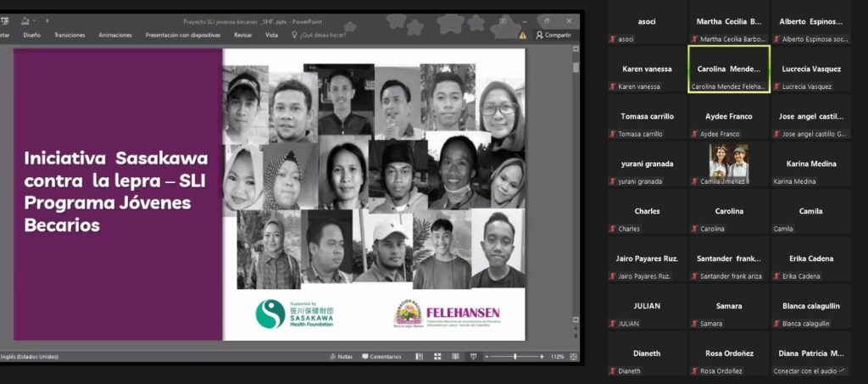Click the 112% zoom level value
Viewport: 868px width, 384px height.
click(x=557, y=357)
